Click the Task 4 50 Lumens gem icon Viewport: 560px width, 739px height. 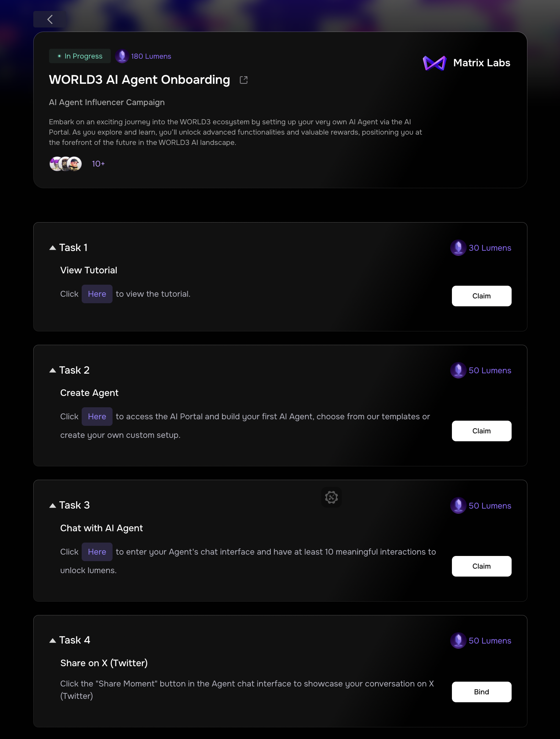(x=458, y=640)
